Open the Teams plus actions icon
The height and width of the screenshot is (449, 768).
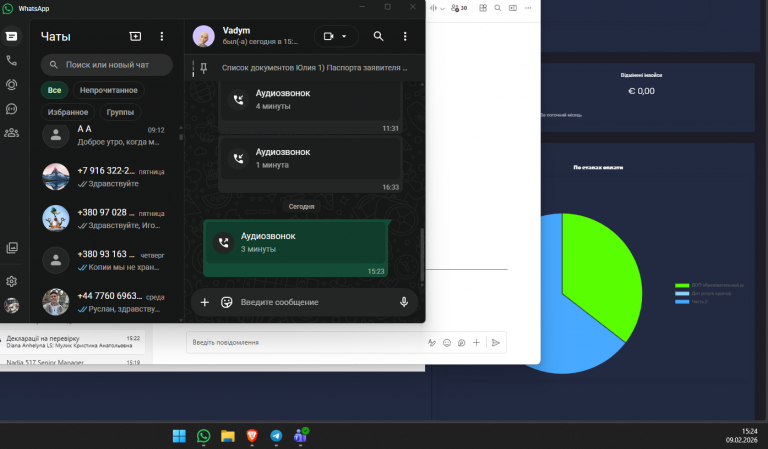tap(476, 343)
